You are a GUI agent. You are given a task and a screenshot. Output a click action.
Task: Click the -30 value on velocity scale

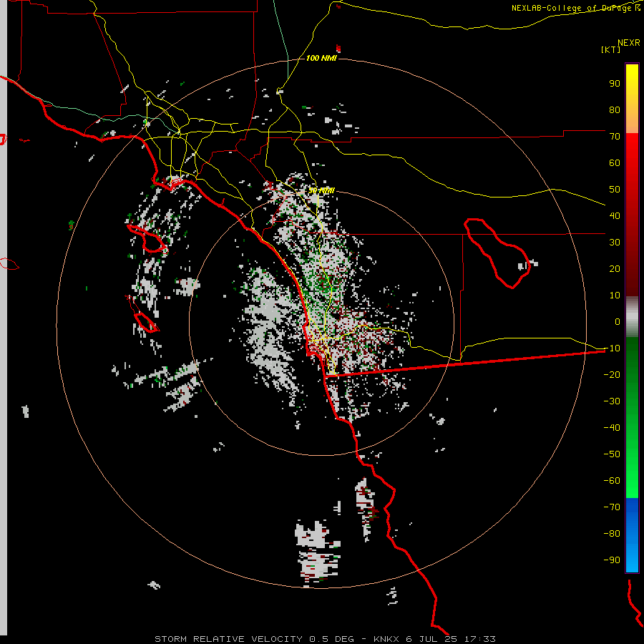612,401
